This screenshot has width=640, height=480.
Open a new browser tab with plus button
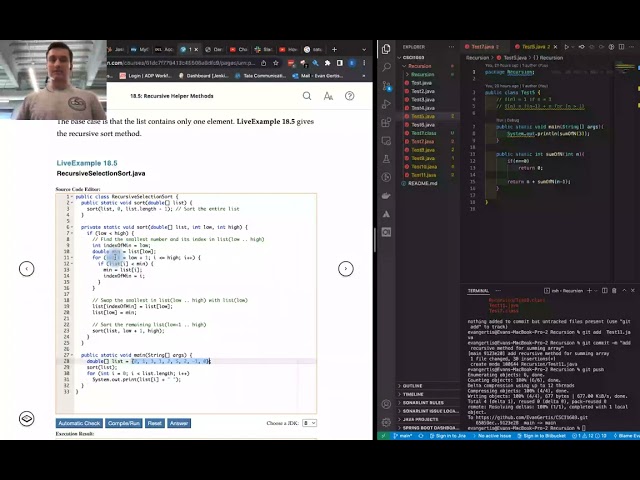pos(334,49)
